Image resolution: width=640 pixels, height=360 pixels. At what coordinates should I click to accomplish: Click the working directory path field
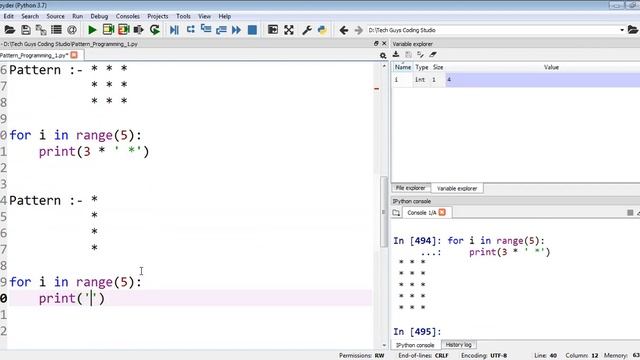pyautogui.click(x=493, y=30)
